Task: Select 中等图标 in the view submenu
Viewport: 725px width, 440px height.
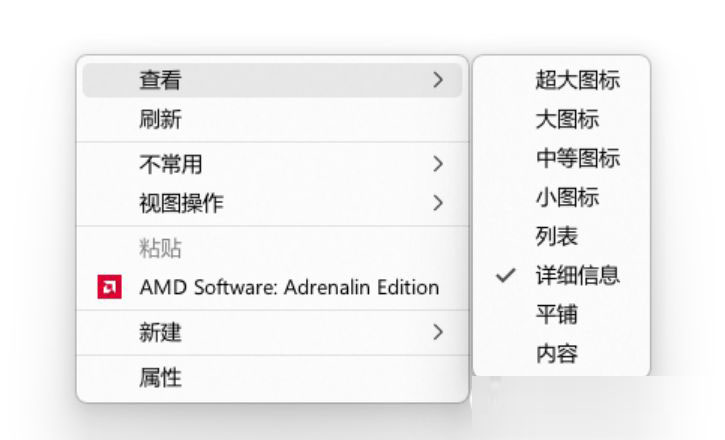Action: tap(561, 158)
